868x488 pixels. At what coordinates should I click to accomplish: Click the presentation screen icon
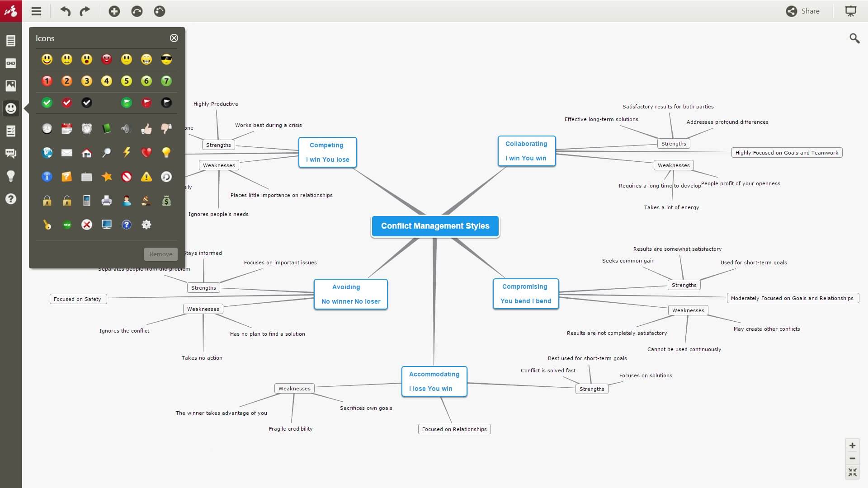851,11
